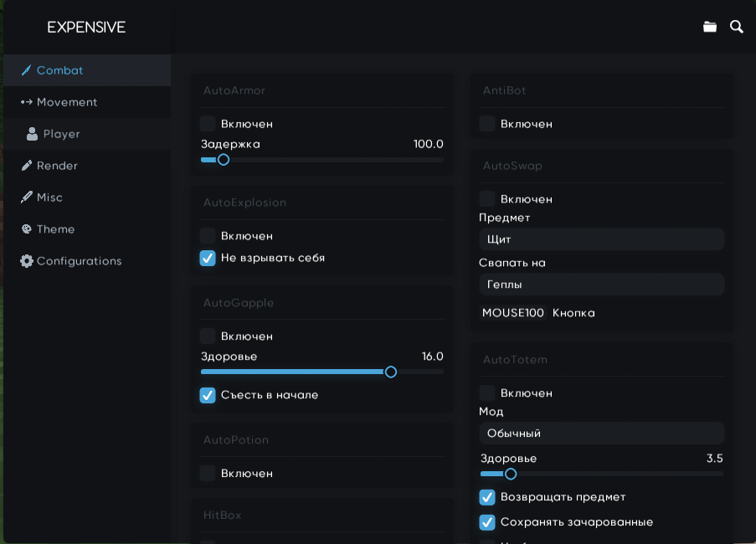Click the AutoTotem module header
This screenshot has width=756, height=544.
point(515,359)
